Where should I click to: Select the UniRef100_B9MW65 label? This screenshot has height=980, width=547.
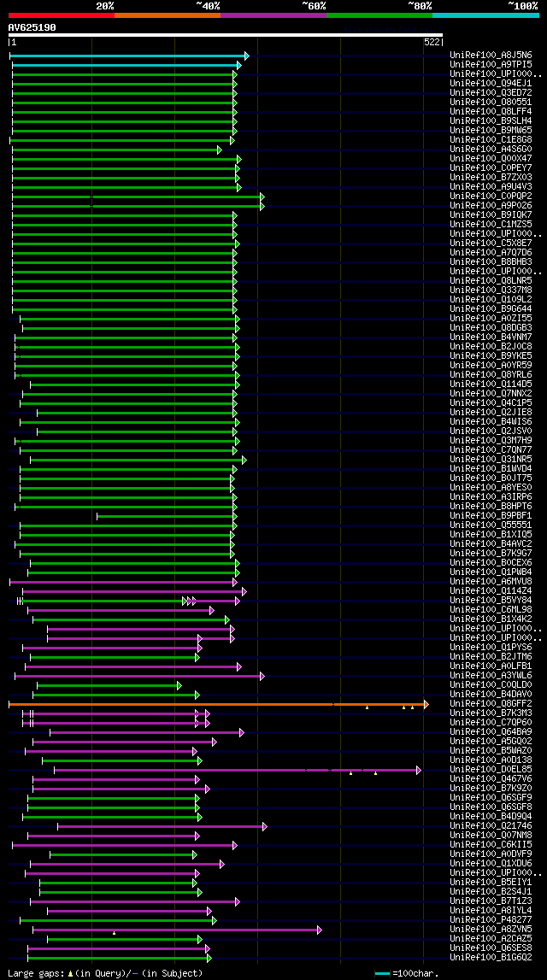[491, 130]
